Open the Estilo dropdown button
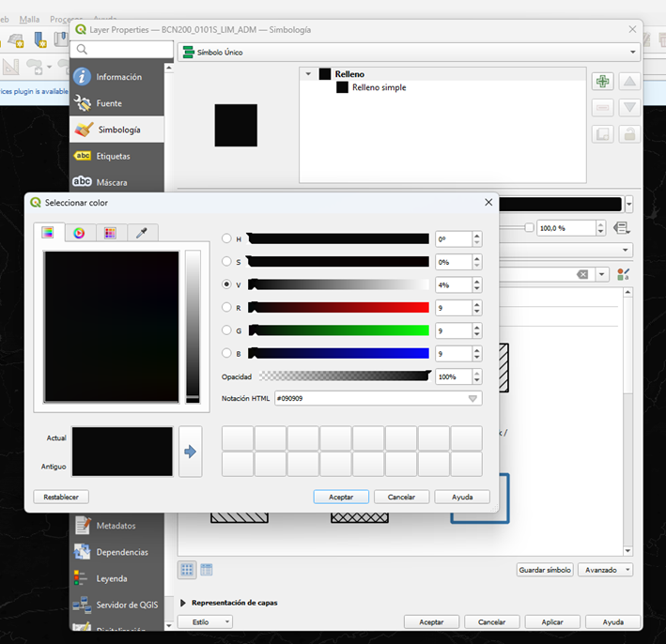Screen dimensions: 666x644 pos(205,621)
